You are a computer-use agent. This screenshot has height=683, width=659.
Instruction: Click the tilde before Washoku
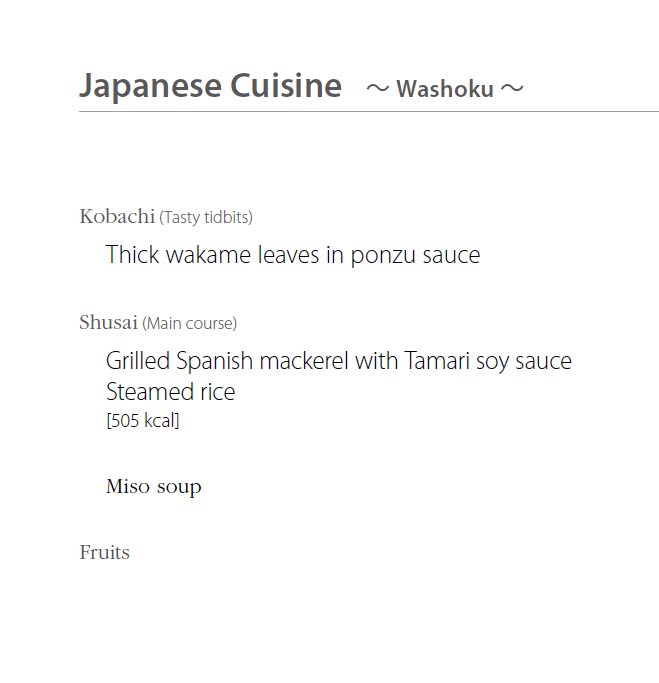pyautogui.click(x=377, y=89)
